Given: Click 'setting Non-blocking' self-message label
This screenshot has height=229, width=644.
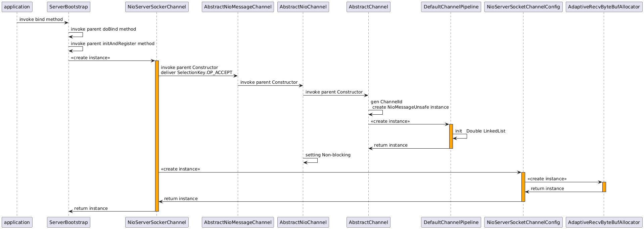Looking at the screenshot, I should point(328,155).
